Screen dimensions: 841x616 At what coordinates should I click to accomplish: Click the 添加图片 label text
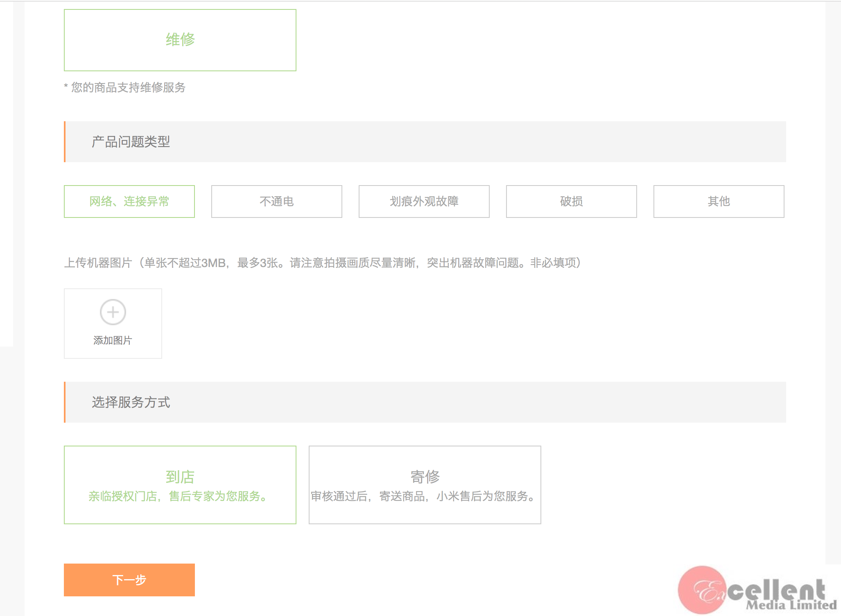tap(113, 340)
